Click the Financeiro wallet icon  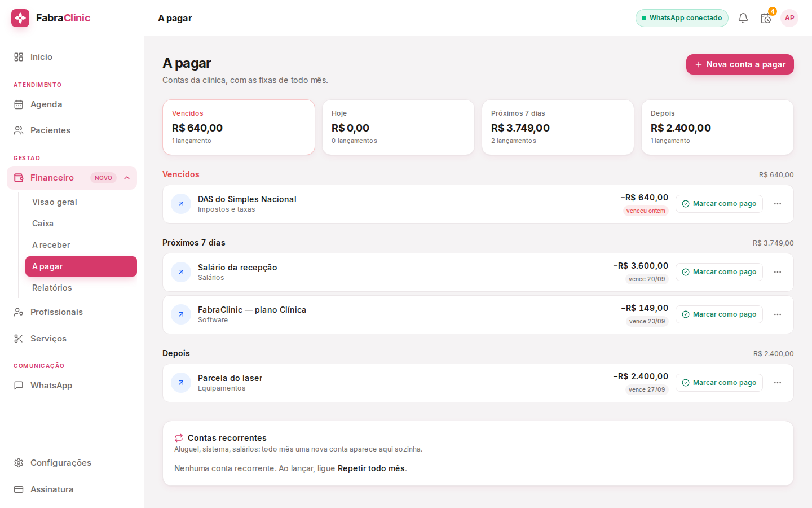[19, 178]
